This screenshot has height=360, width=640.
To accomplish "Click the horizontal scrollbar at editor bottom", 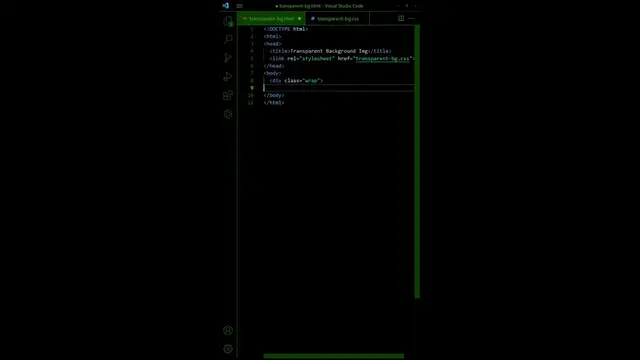I will tap(334, 356).
